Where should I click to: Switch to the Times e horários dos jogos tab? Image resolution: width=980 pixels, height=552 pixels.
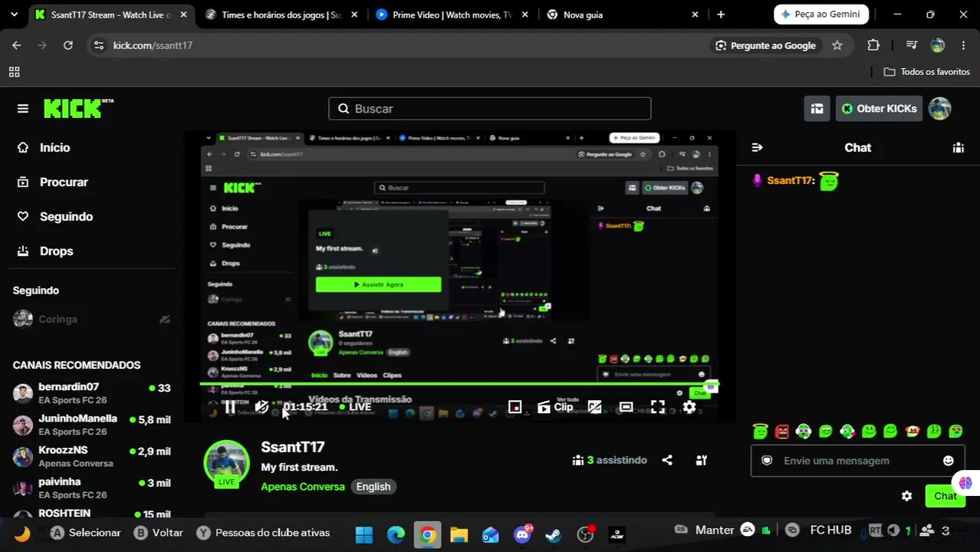(x=281, y=15)
